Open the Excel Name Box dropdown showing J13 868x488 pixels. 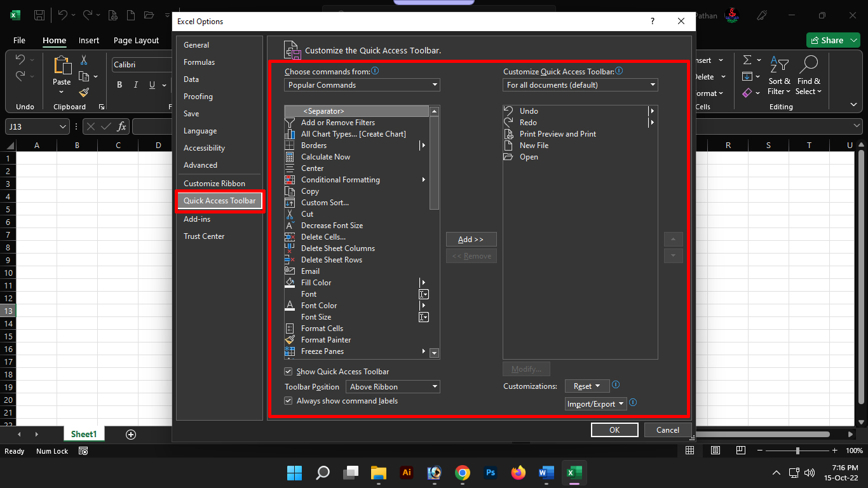[x=62, y=127]
